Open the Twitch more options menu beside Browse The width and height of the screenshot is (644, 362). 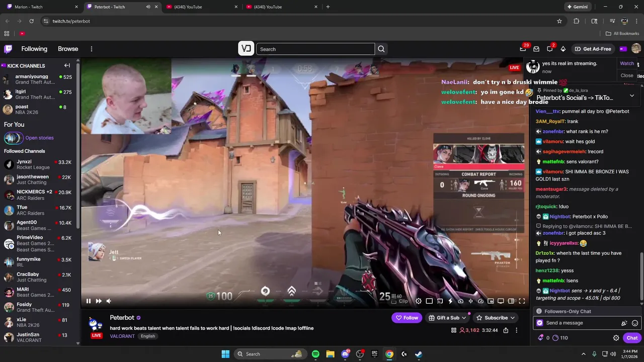pyautogui.click(x=92, y=49)
